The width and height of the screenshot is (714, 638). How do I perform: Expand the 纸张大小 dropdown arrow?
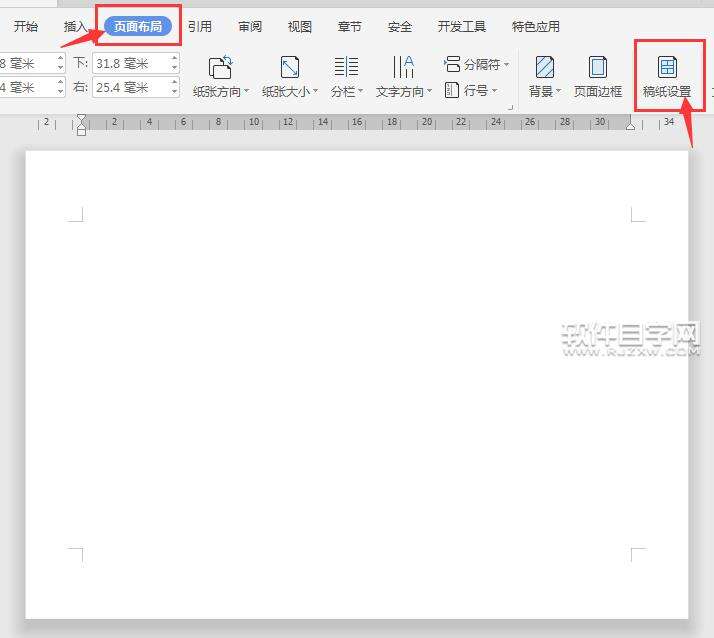pos(315,91)
